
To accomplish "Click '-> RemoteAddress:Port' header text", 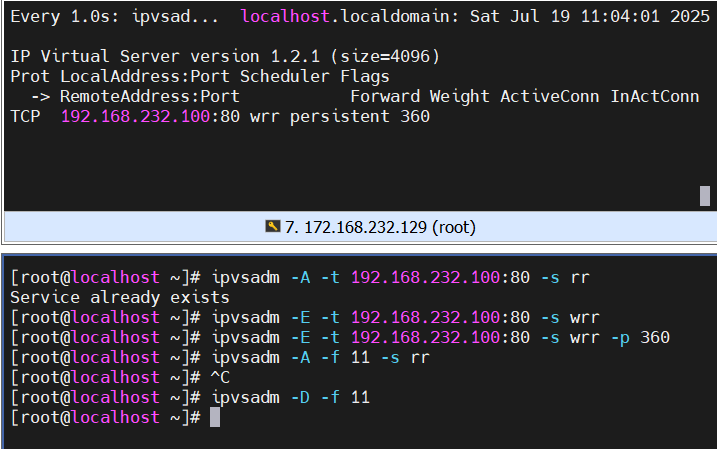I will [x=135, y=96].
